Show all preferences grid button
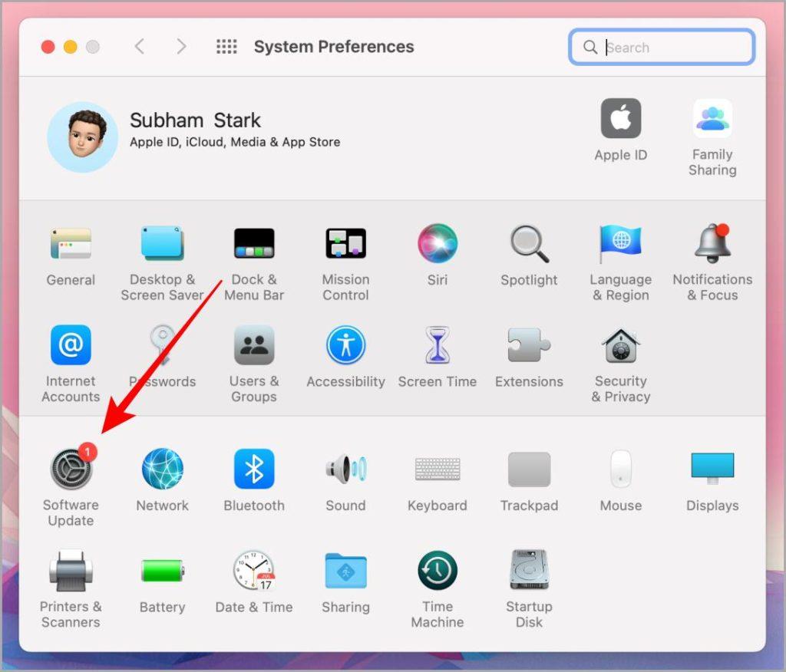 click(x=226, y=47)
